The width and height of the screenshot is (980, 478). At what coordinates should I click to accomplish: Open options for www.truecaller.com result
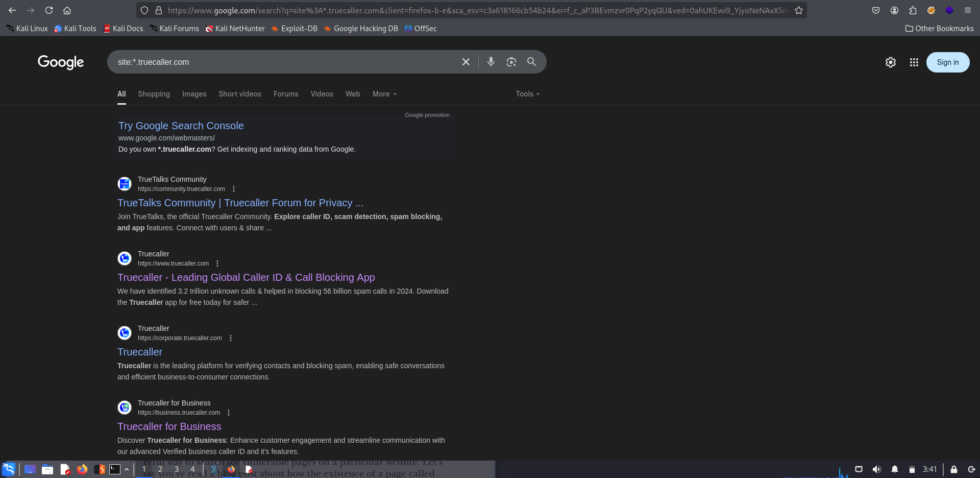tap(217, 264)
